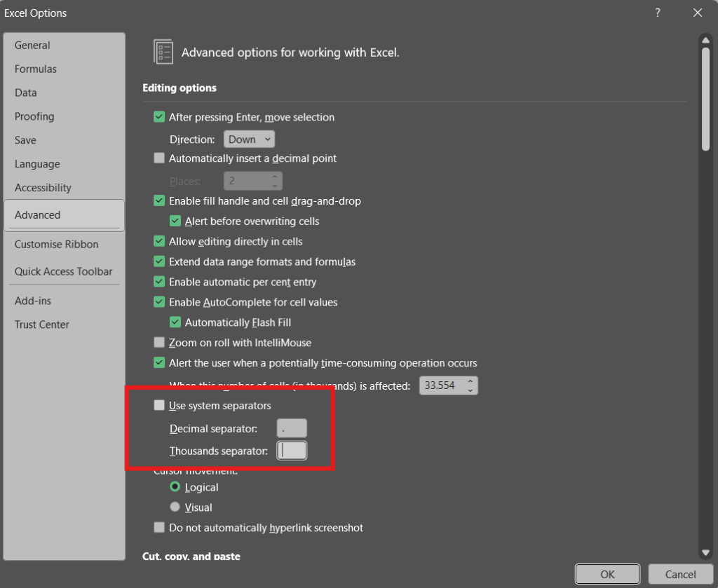Open the Direction dropdown
The width and height of the screenshot is (718, 588).
tap(249, 139)
